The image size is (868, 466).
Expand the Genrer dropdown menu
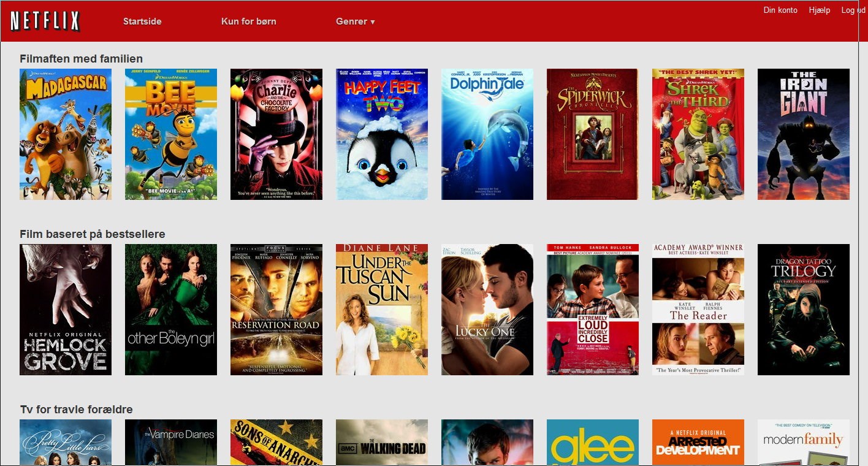[356, 21]
